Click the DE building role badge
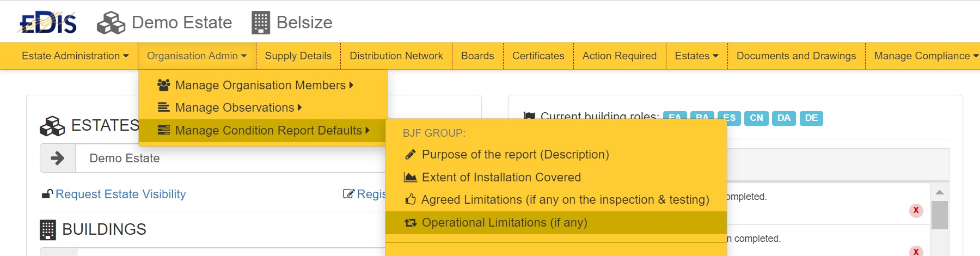980x256 pixels. [811, 118]
